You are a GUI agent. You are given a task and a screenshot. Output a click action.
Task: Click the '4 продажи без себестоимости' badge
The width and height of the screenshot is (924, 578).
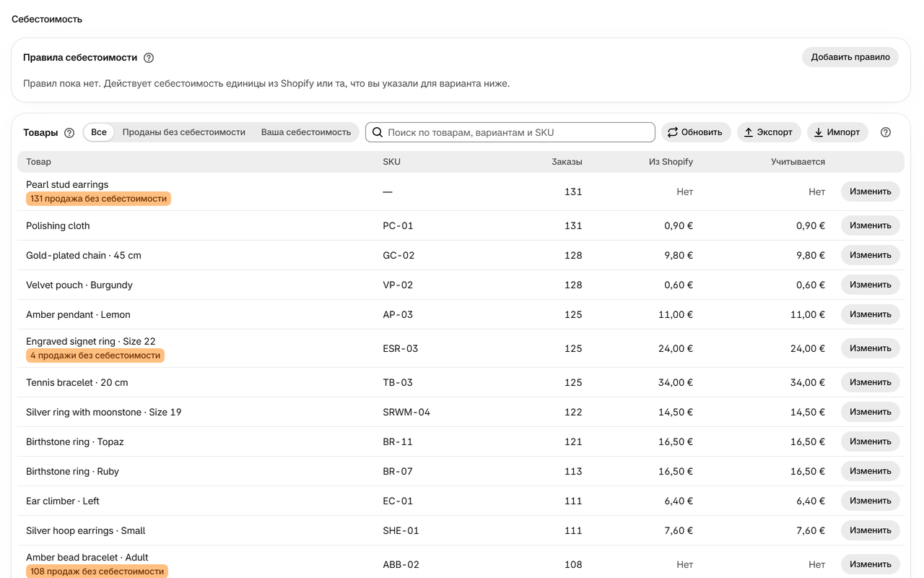[x=95, y=355]
